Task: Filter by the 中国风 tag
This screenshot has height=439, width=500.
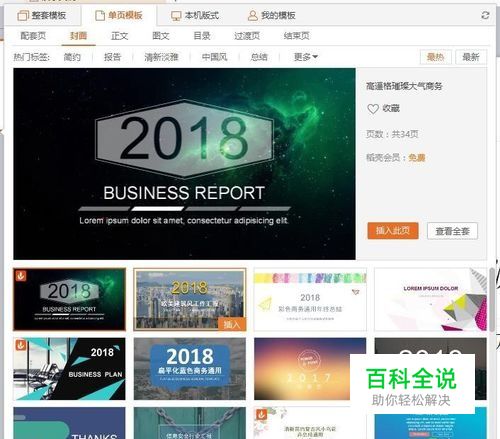Action: point(214,57)
